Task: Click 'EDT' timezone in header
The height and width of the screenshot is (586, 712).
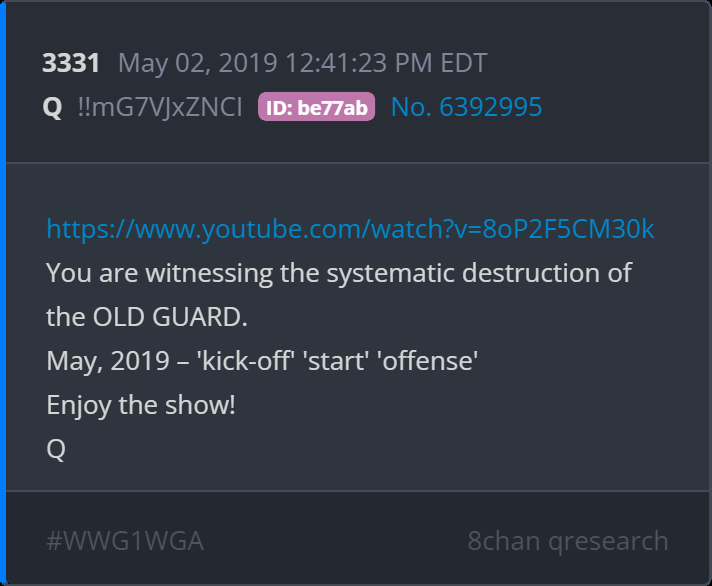Action: pos(464,63)
